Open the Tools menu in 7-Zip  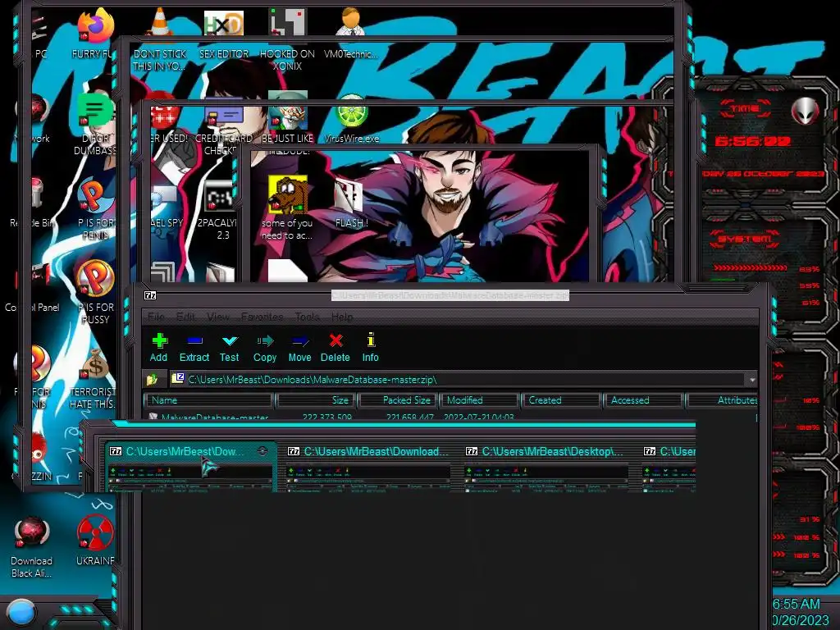click(307, 317)
